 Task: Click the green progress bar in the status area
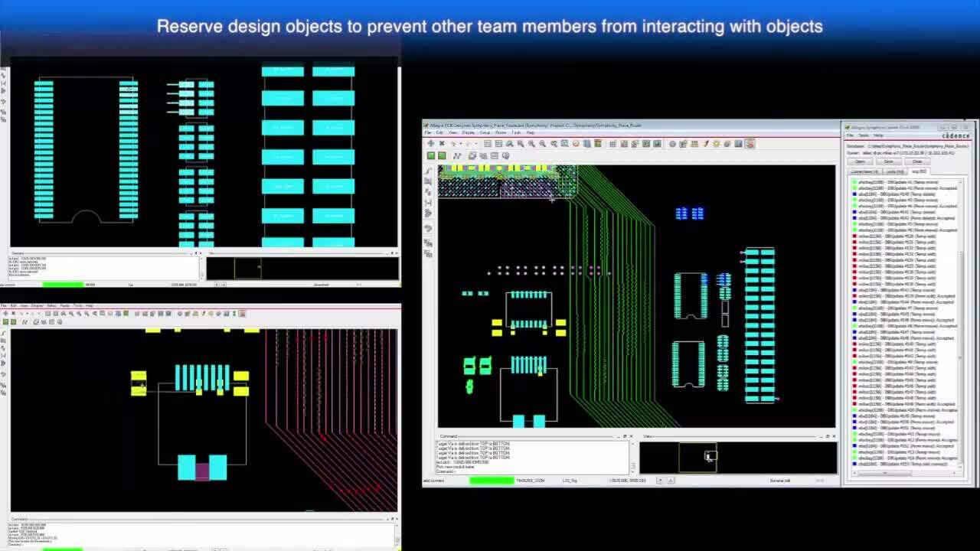coord(491,480)
